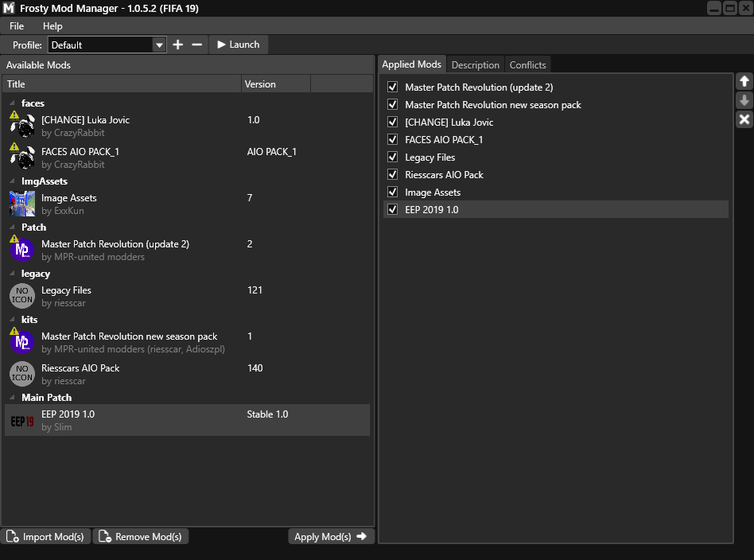Click the Frosty Mod Manager title bar logo
Screen dimensions: 754x560
(9, 8)
